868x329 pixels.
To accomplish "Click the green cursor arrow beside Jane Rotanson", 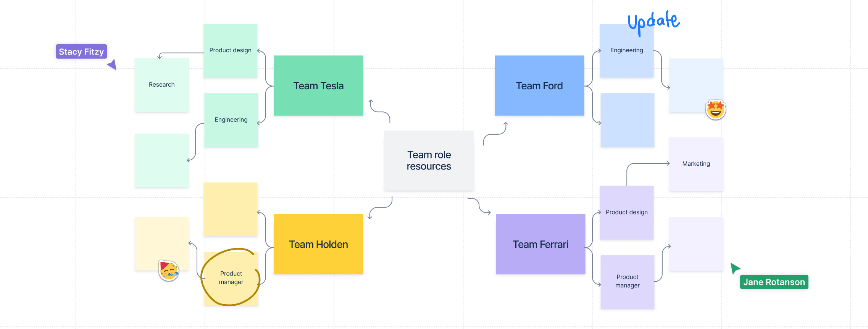I will point(734,268).
